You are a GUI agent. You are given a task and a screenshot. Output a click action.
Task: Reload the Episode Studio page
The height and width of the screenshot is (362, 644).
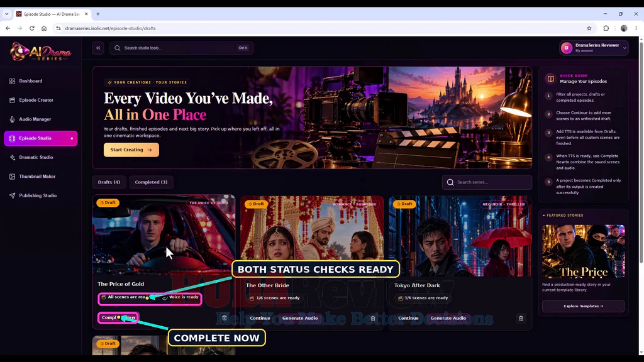coord(31,28)
